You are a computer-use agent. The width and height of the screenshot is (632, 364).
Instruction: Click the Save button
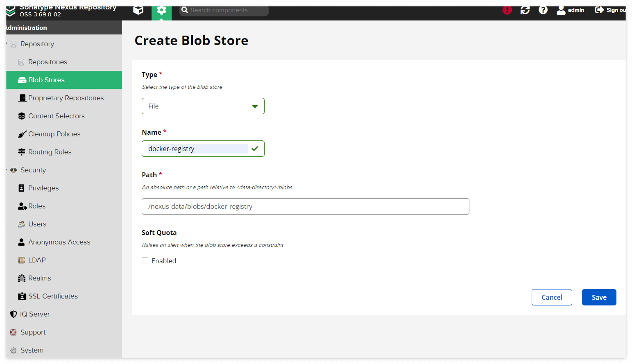(599, 297)
